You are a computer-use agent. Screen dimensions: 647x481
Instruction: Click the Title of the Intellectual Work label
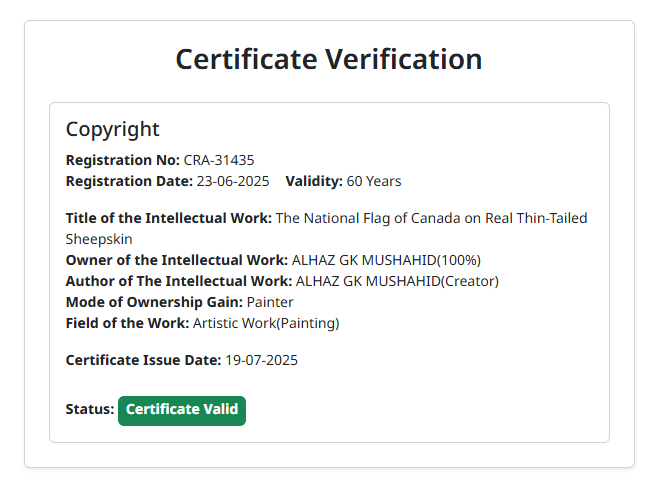coord(168,218)
